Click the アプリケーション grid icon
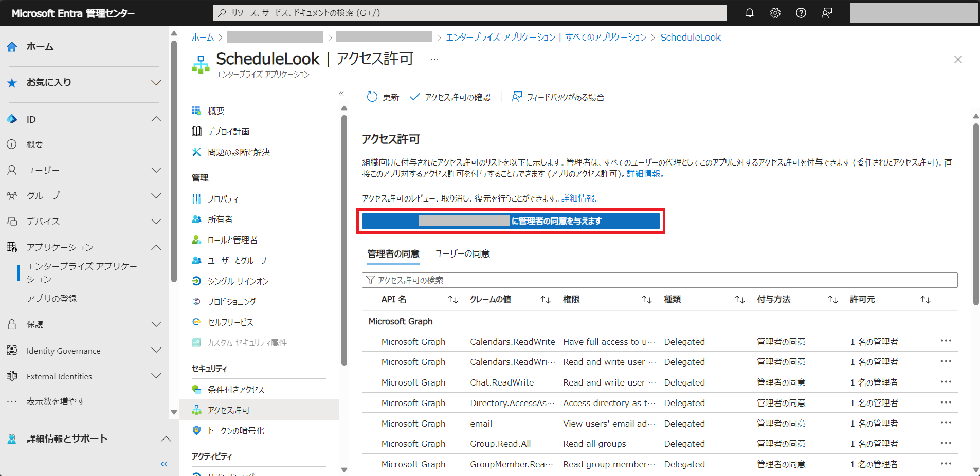 coord(12,247)
